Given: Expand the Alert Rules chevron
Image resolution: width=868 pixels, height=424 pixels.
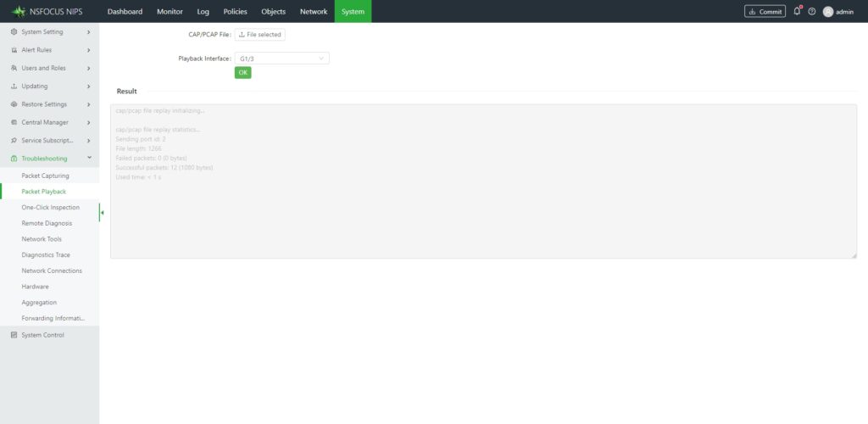Looking at the screenshot, I should pos(88,50).
